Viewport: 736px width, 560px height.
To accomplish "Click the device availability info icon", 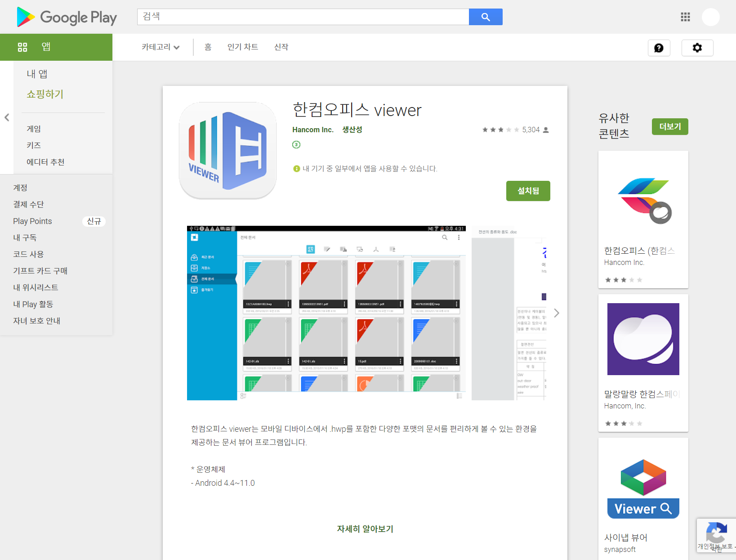I will click(x=296, y=169).
